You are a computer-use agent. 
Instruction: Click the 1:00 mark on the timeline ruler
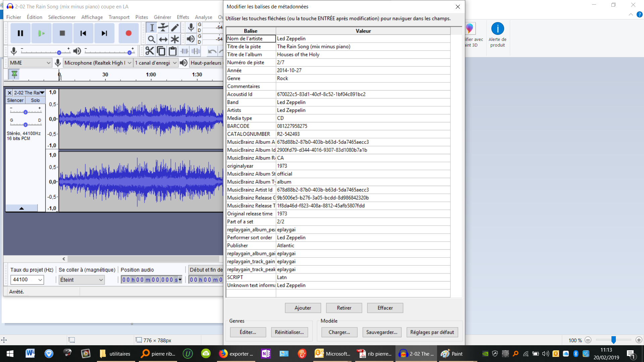[x=151, y=75]
